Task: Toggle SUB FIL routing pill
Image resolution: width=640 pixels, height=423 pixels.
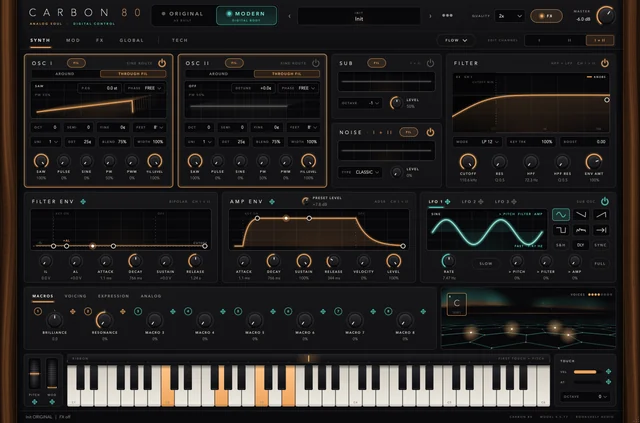Action: [376, 63]
